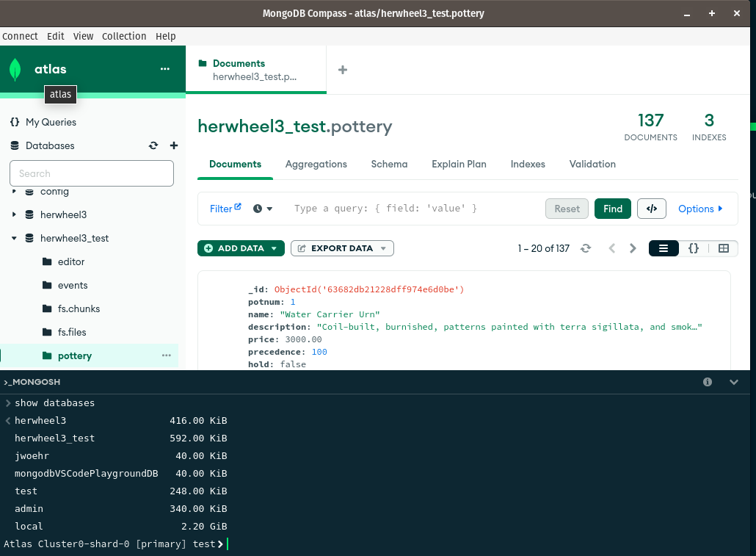Click the MongoDB leaf logo icon
The height and width of the screenshot is (556, 756).
pyautogui.click(x=15, y=69)
